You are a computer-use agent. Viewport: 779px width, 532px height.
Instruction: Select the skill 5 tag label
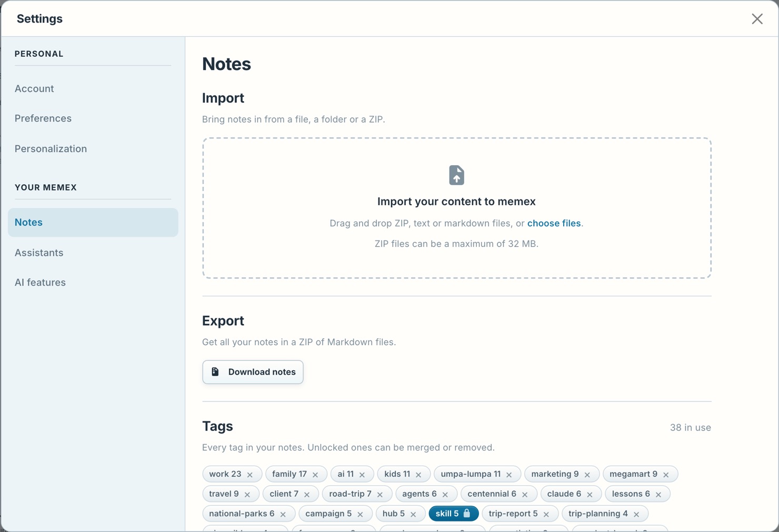447,514
